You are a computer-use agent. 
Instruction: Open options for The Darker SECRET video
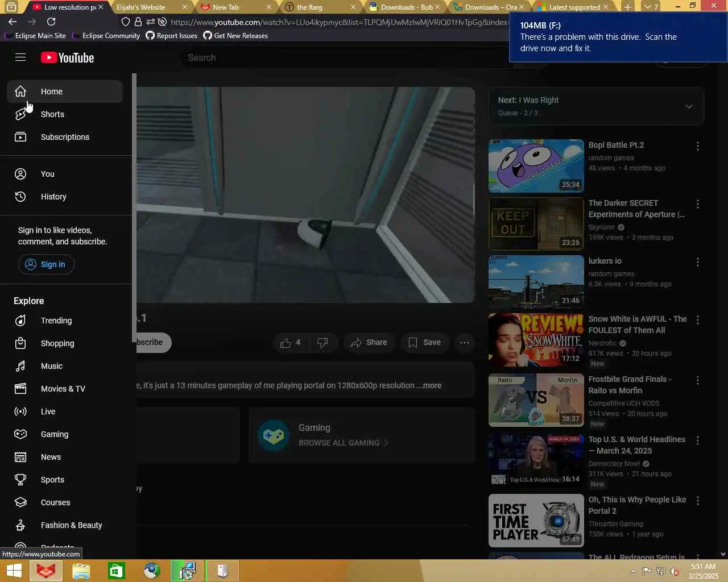point(698,204)
